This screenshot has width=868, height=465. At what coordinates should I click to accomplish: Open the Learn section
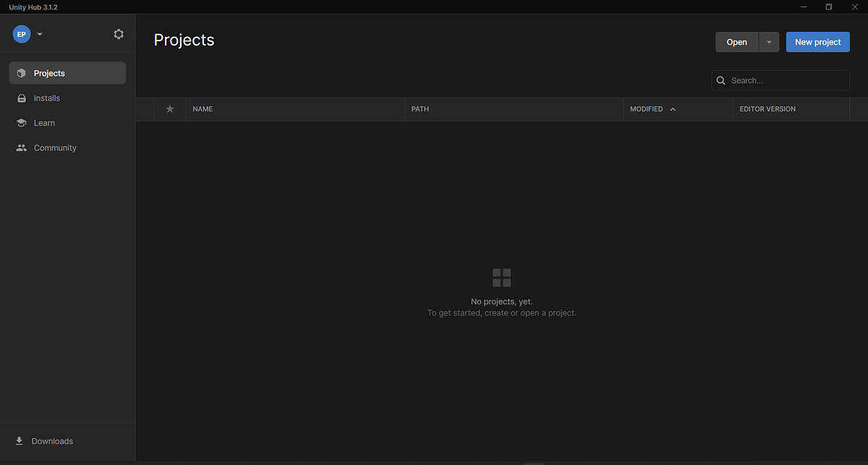coord(44,123)
